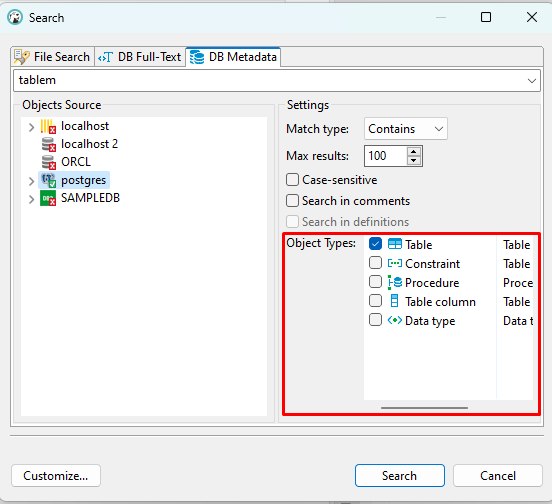The image size is (552, 504).
Task: Select the ORCL tree item
Action: pos(76,162)
